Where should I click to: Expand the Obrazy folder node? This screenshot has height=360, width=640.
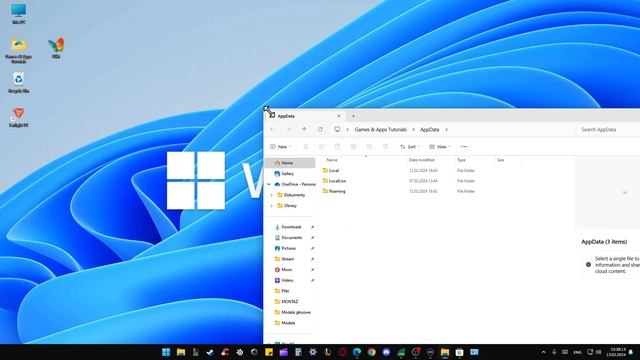pos(272,206)
